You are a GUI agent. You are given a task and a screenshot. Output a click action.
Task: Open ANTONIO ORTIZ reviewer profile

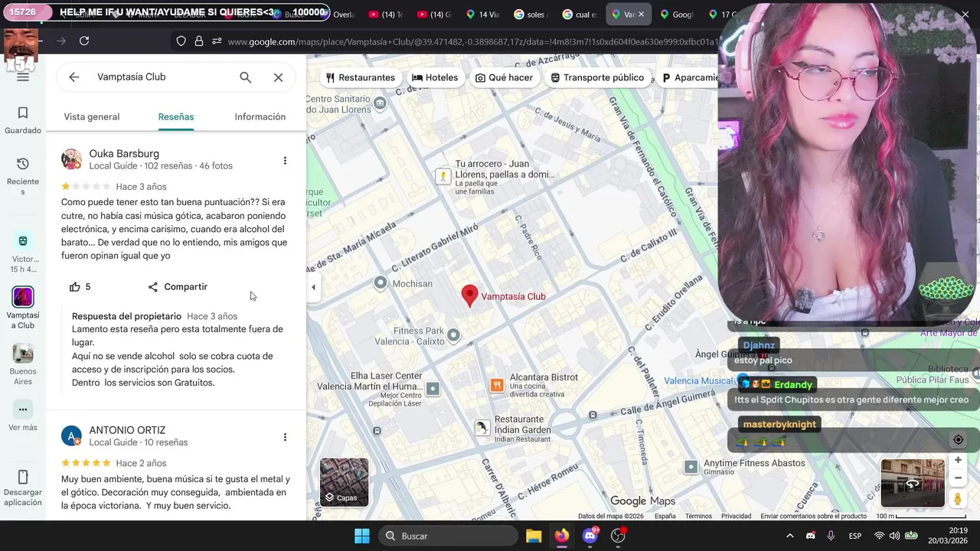[x=127, y=431]
